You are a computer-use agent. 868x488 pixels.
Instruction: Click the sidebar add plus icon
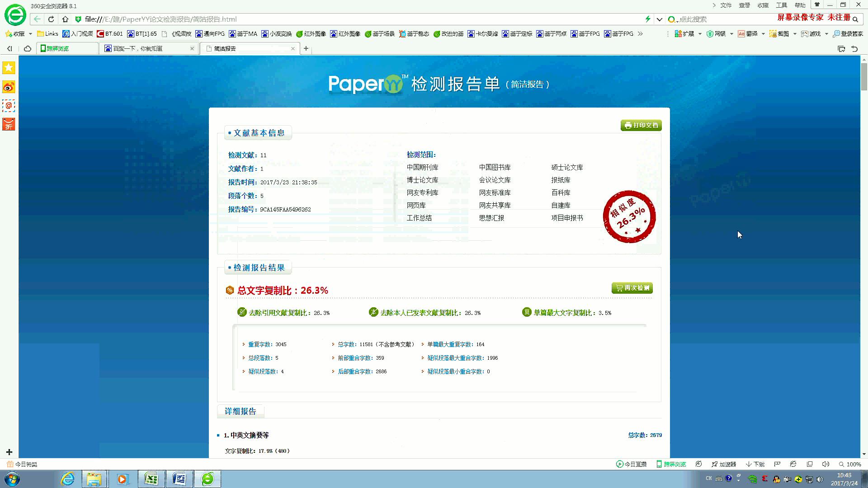click(x=9, y=452)
